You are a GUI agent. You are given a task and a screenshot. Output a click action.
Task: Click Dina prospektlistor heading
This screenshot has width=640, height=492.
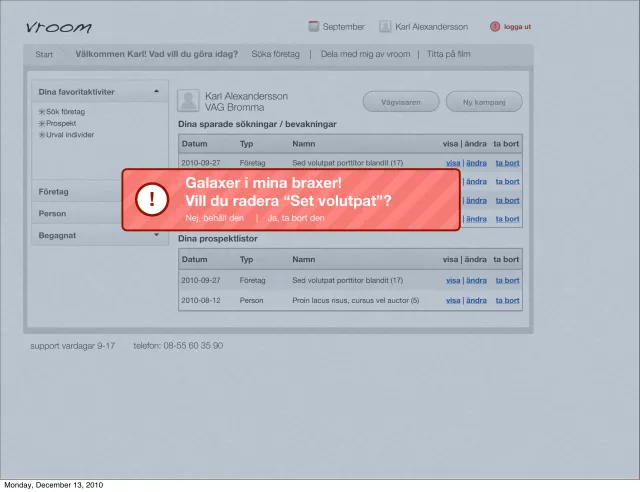pos(218,238)
